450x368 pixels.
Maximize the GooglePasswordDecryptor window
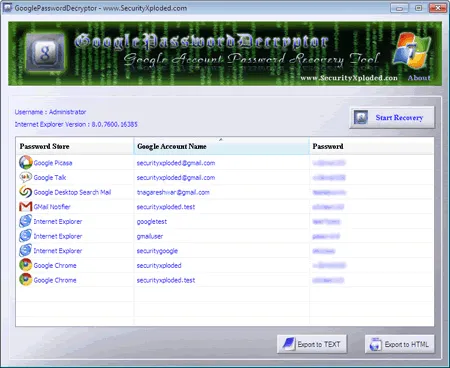pos(419,8)
